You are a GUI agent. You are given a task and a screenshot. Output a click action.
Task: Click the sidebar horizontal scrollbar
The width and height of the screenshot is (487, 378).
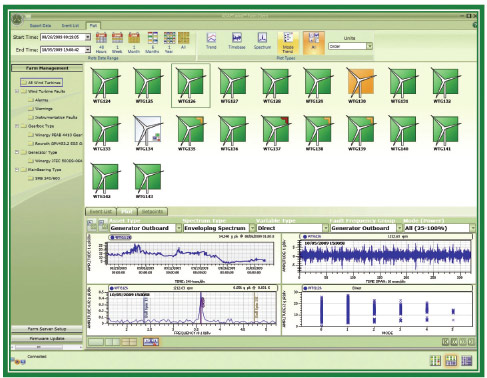tap(47, 347)
